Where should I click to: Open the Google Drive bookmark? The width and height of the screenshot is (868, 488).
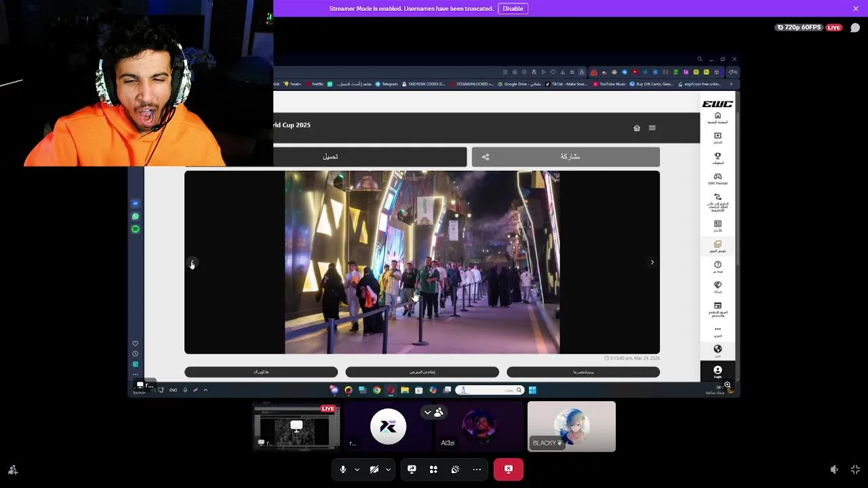pyautogui.click(x=520, y=84)
